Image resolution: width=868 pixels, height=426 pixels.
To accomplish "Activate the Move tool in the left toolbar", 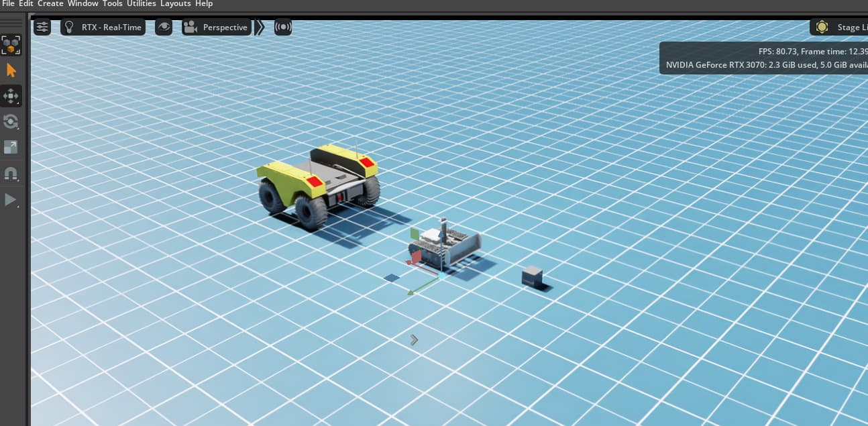I will coord(11,96).
